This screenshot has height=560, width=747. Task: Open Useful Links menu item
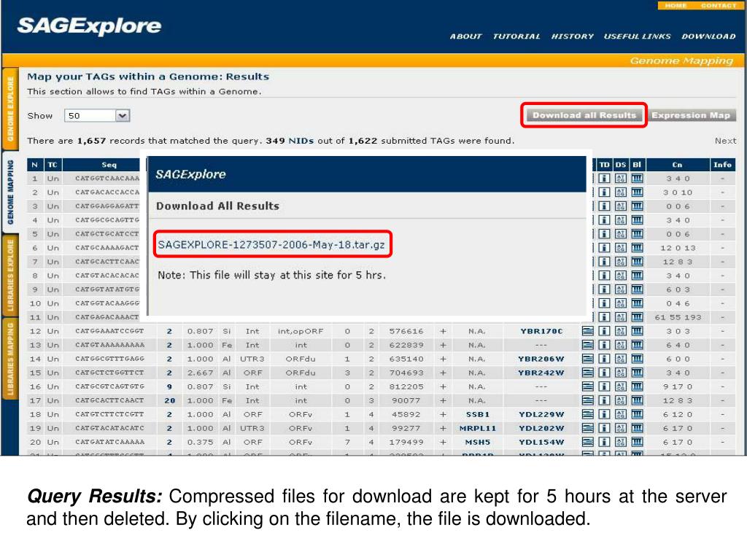[637, 36]
